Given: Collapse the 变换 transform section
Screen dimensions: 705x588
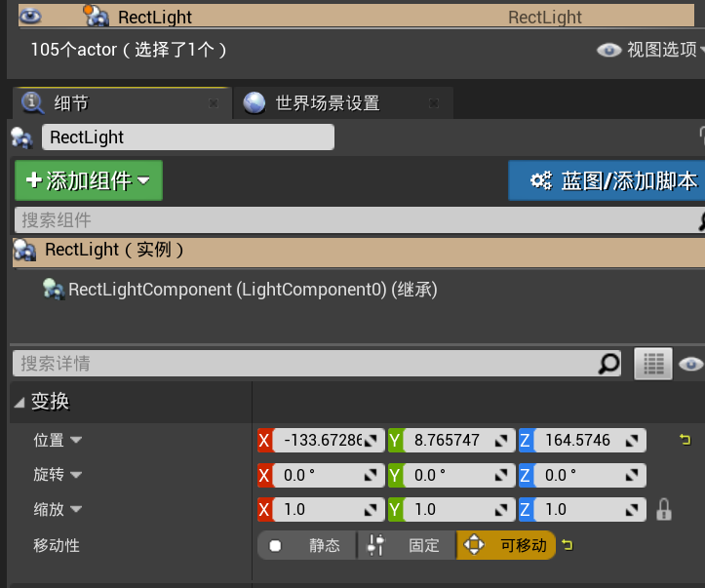Looking at the screenshot, I should (x=20, y=403).
